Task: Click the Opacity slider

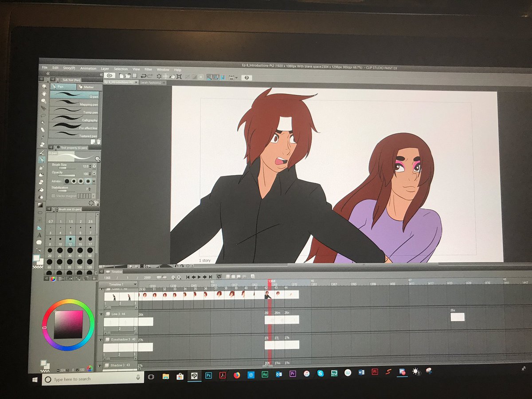Action: (x=66, y=176)
